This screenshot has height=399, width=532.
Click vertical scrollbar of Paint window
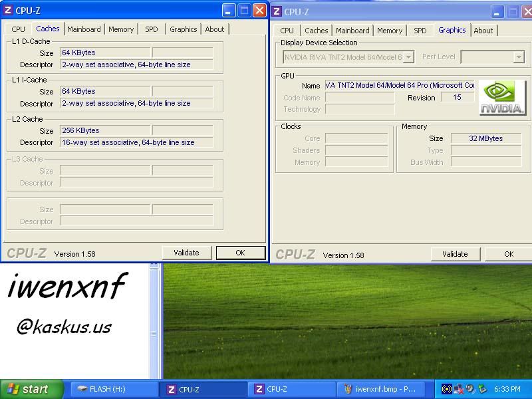[154, 321]
